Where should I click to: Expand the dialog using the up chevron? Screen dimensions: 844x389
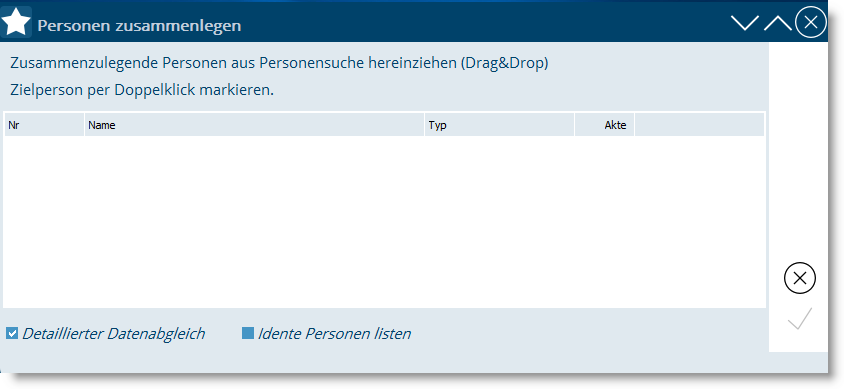(x=778, y=23)
